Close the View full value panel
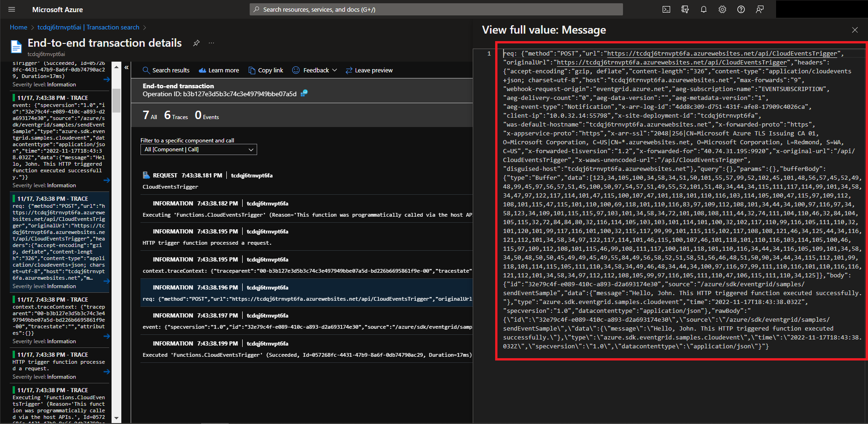 click(854, 30)
